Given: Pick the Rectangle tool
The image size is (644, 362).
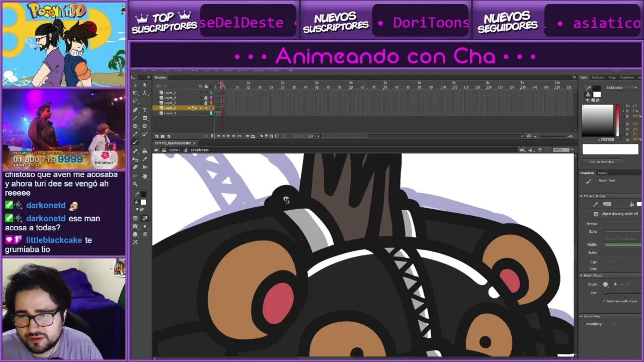Looking at the screenshot, I should click(x=145, y=118).
